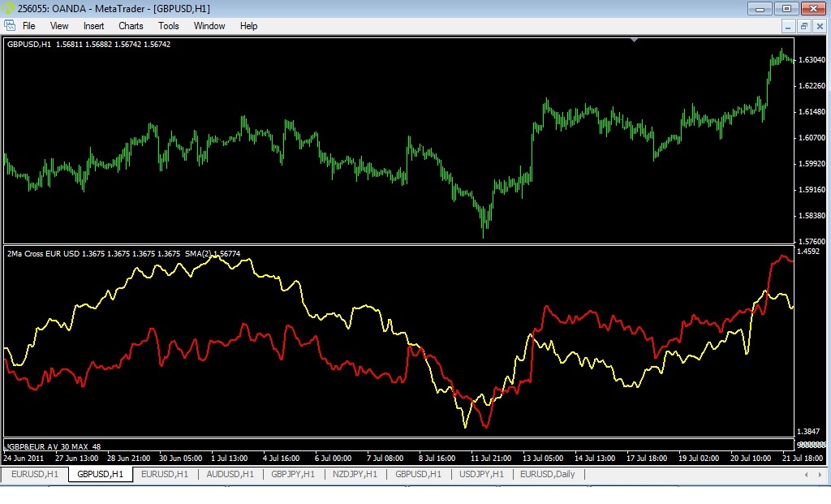Click the 1.61480 price axis label

[812, 112]
